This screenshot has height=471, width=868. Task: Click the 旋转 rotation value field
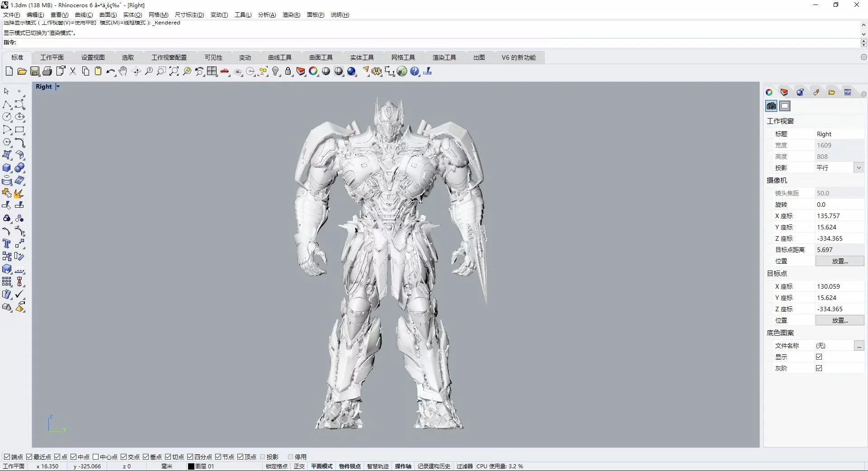(840, 205)
